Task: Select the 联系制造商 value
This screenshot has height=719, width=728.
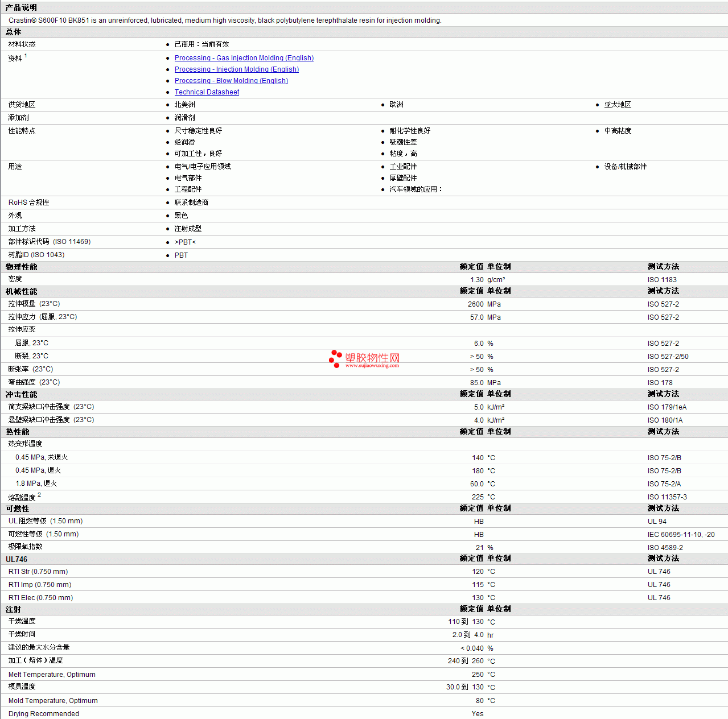Action: (x=191, y=203)
